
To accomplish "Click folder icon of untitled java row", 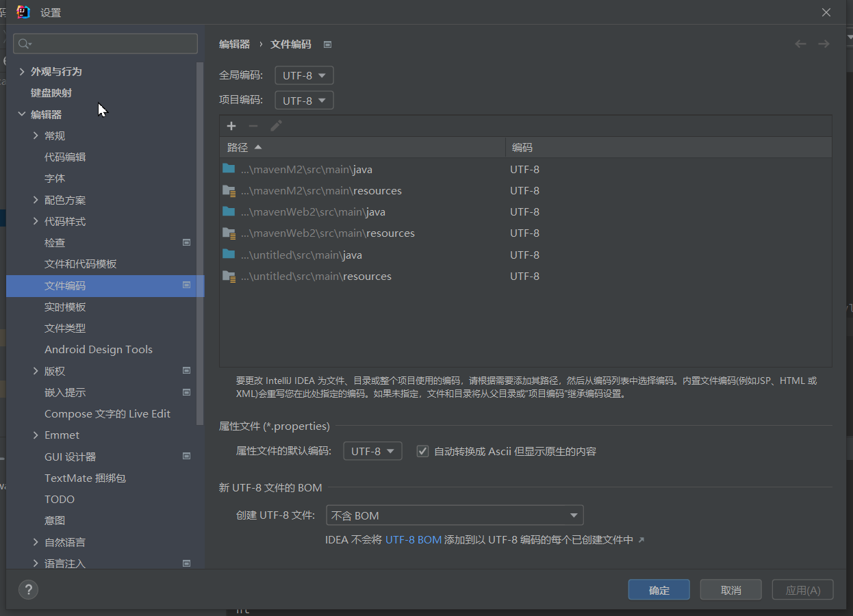I will (229, 255).
